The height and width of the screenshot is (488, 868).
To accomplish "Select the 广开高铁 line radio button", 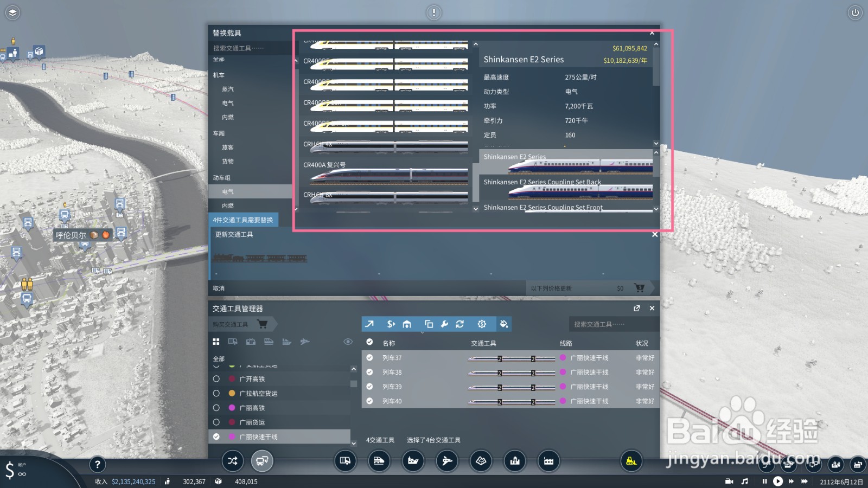I will tap(216, 378).
